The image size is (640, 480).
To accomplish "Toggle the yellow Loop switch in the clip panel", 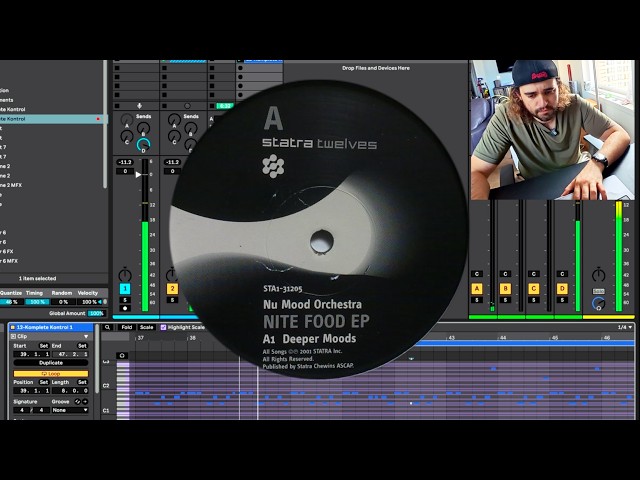I will coord(51,373).
